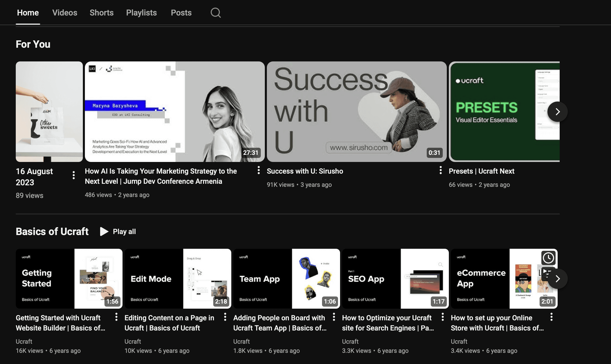
Task: Click '486 views • 2 years ago' text
Action: pyautogui.click(x=117, y=195)
